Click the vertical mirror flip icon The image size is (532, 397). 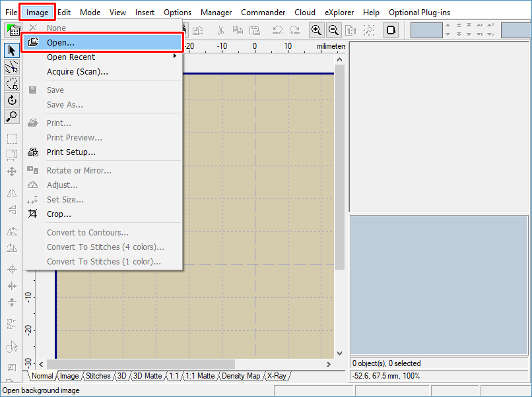point(12,210)
